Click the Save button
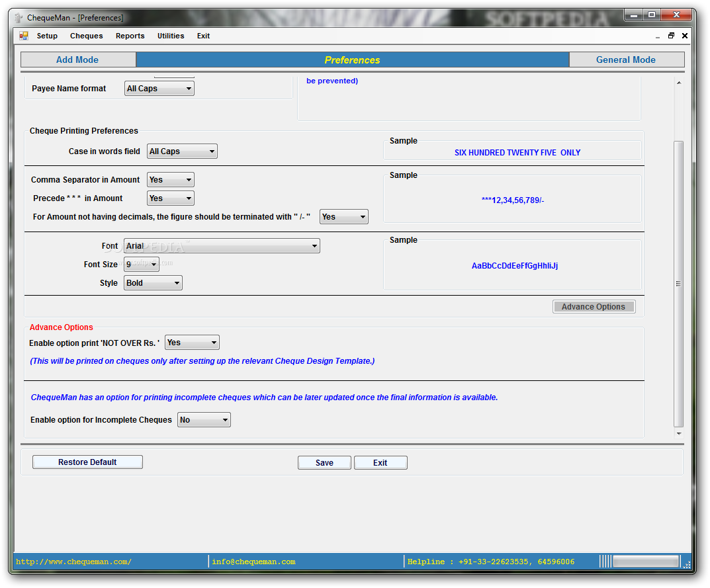 pyautogui.click(x=324, y=462)
